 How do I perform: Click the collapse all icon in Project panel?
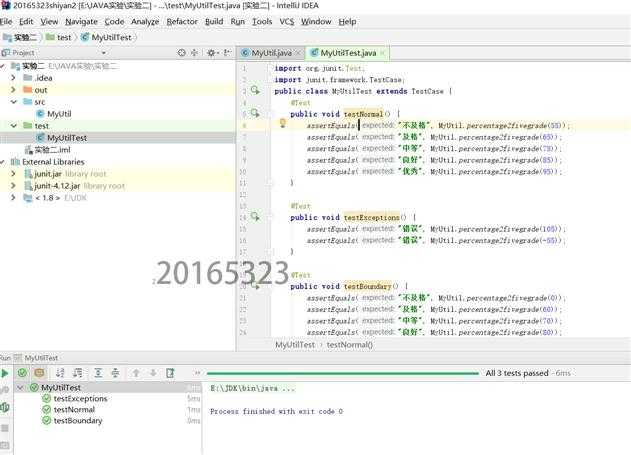pyautogui.click(x=194, y=53)
